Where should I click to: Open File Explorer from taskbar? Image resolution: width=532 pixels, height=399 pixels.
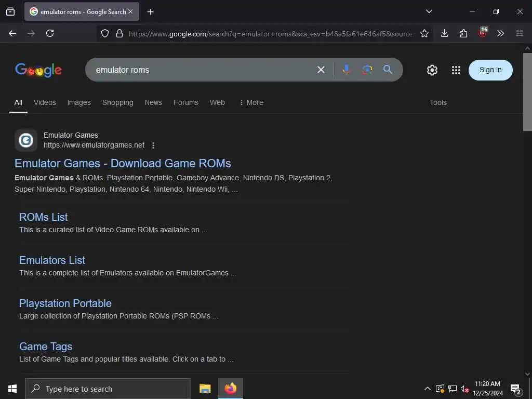click(205, 389)
